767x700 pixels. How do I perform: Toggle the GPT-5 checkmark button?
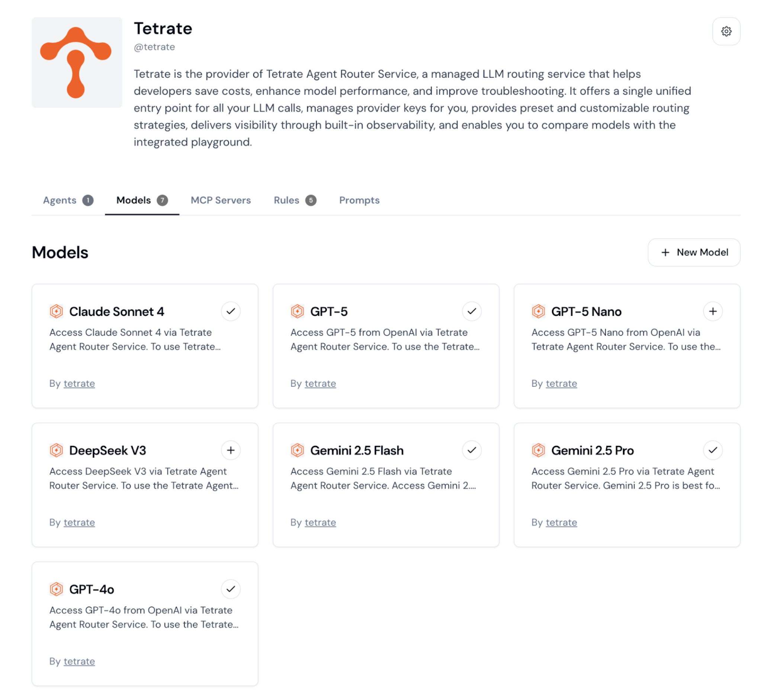click(471, 311)
